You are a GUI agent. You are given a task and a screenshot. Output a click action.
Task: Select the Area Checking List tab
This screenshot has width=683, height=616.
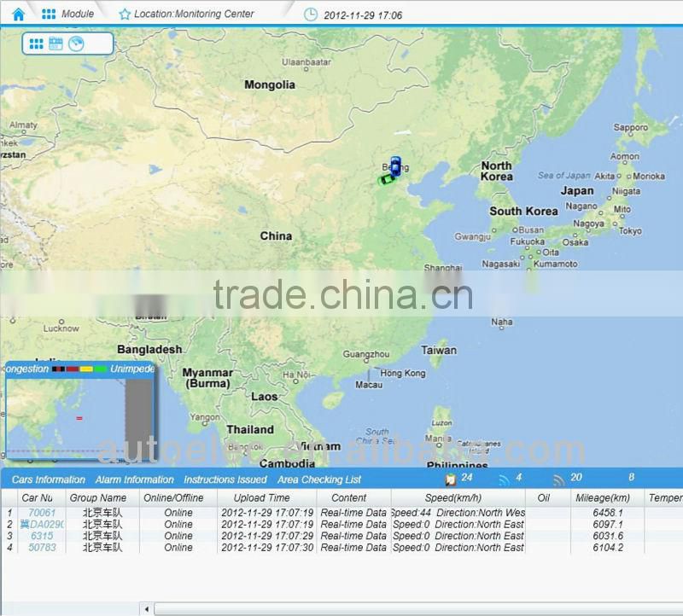coord(319,479)
